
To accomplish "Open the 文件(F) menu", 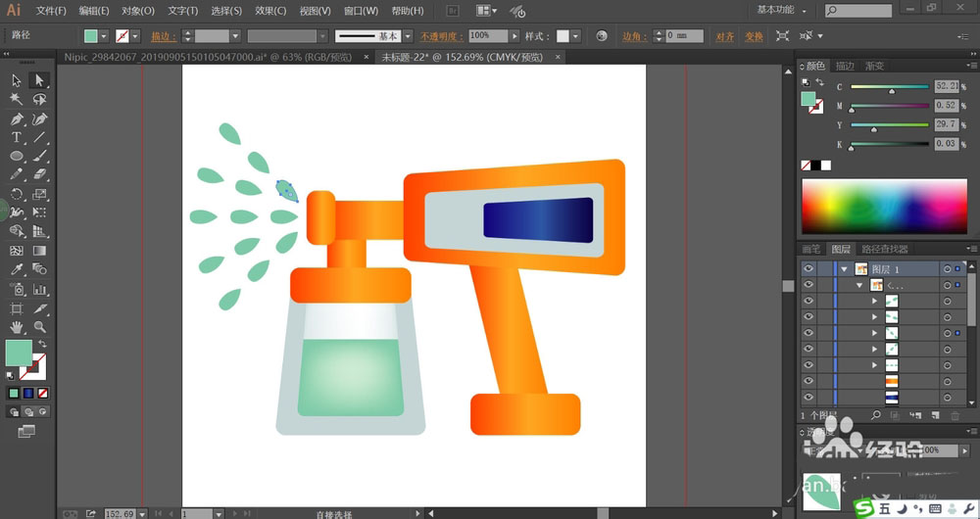I will tap(51, 11).
